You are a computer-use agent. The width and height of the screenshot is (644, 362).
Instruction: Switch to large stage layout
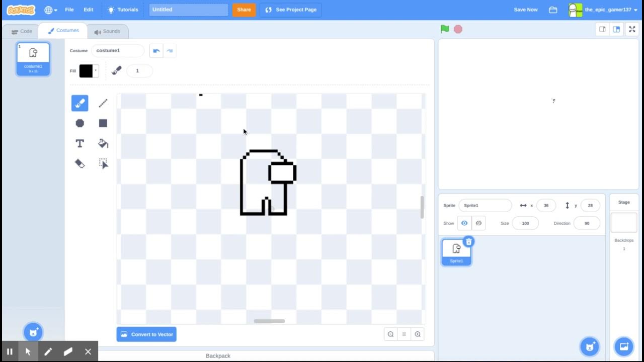[616, 29]
